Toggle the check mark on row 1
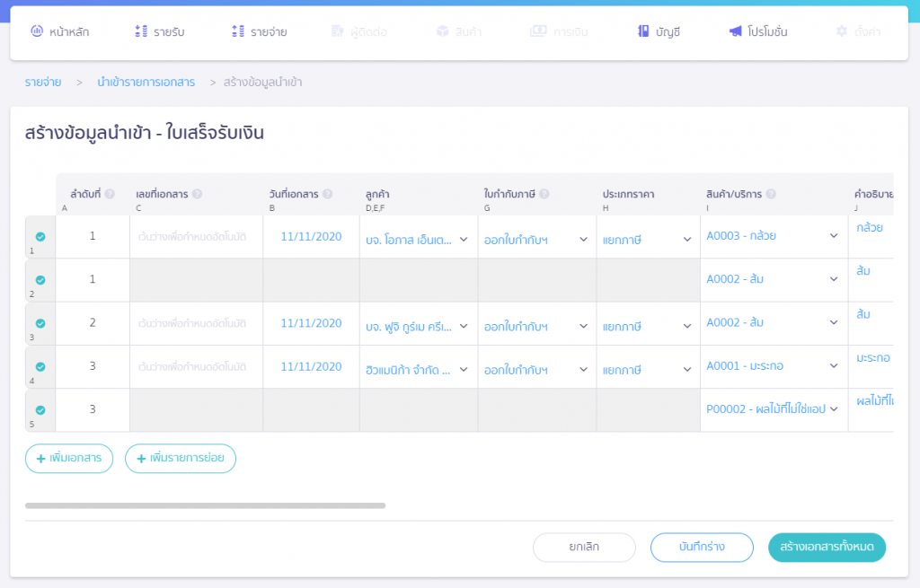 click(40, 237)
